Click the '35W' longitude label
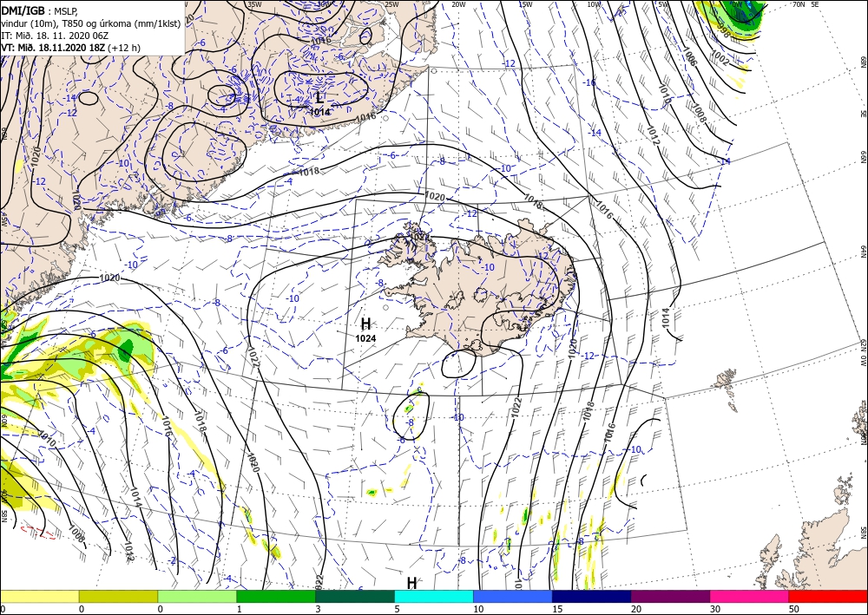Screen dimensions: 868x615 click(254, 4)
